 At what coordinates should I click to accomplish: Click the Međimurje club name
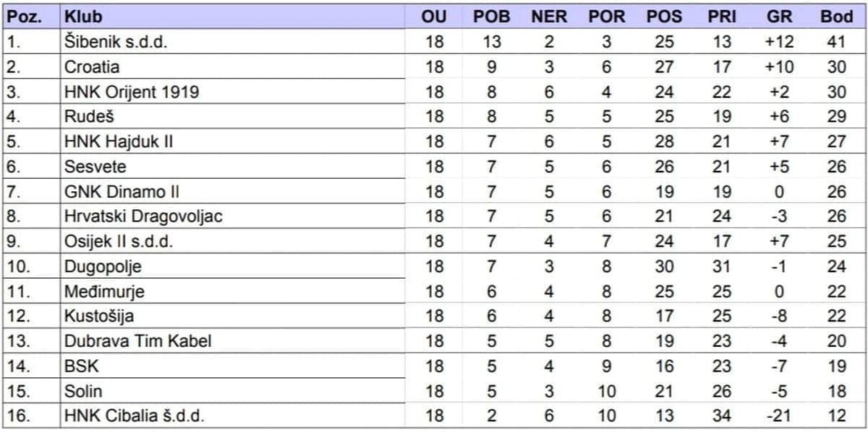click(x=104, y=292)
